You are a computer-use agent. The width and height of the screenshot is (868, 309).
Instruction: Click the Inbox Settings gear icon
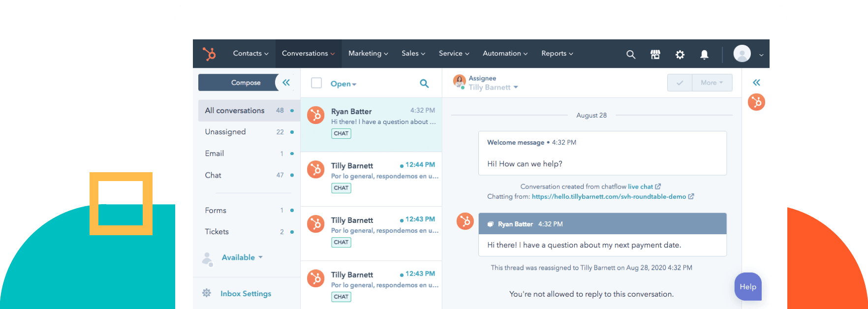click(x=207, y=293)
